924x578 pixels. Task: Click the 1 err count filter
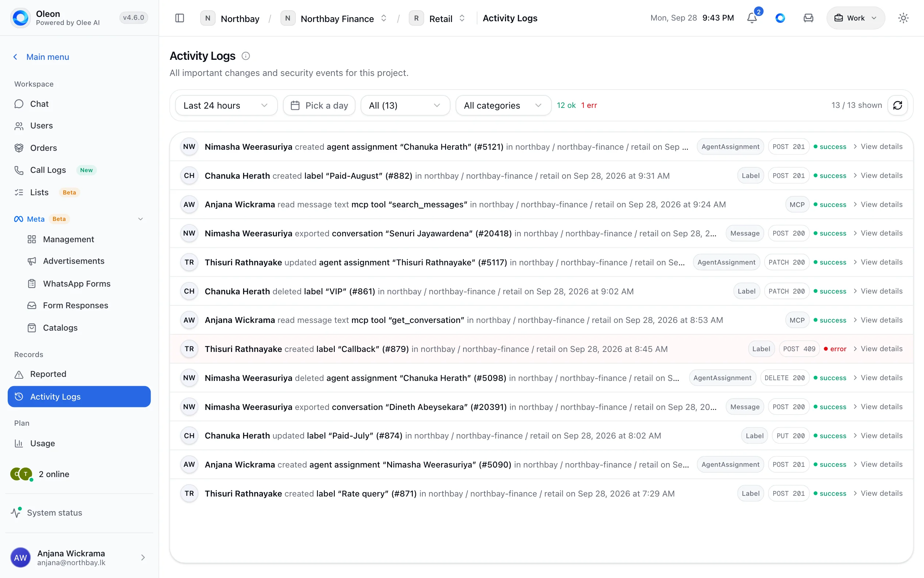(x=589, y=105)
